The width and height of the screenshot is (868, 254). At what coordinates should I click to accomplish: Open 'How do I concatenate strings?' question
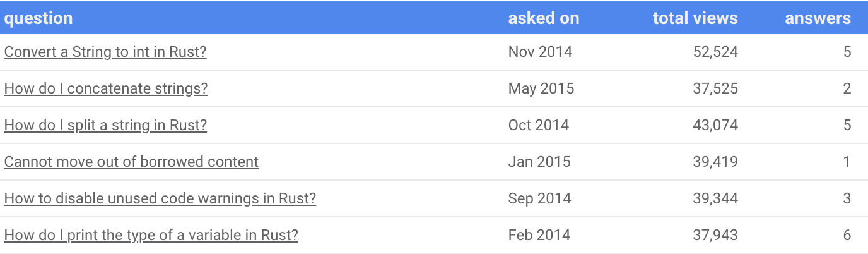point(106,88)
